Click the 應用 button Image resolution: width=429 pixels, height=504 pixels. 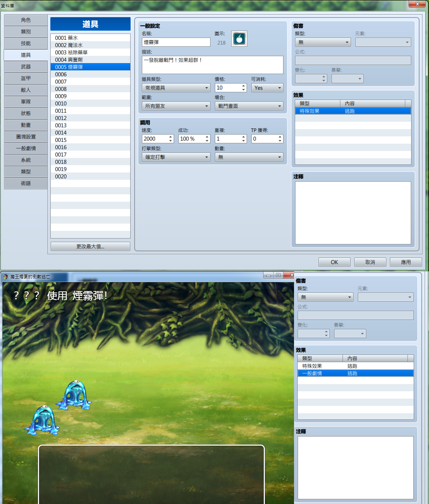point(406,262)
